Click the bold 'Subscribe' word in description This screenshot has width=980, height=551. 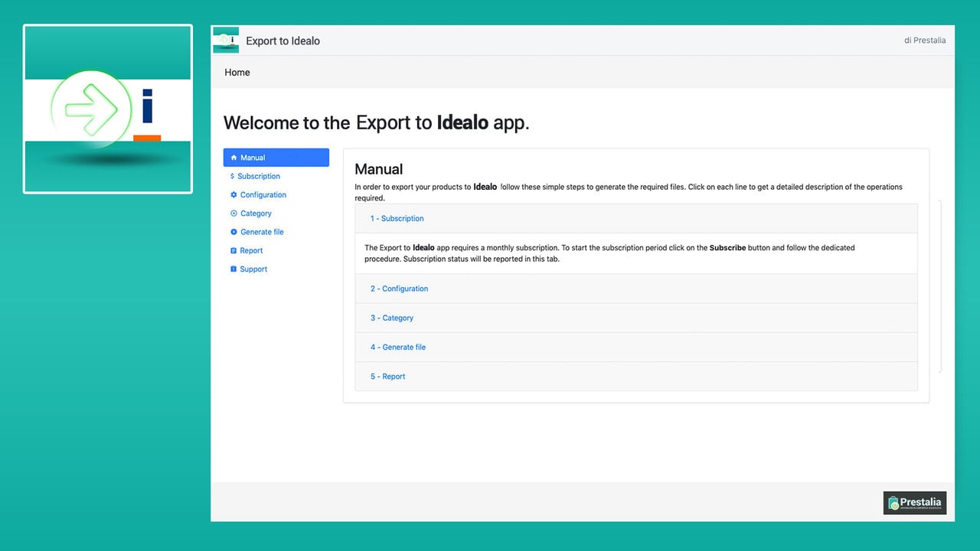click(727, 248)
